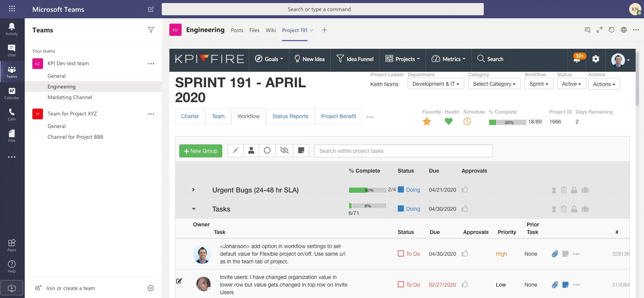Toggle the sticky notes filter
Screen dimensions: 644x298
pos(301,151)
